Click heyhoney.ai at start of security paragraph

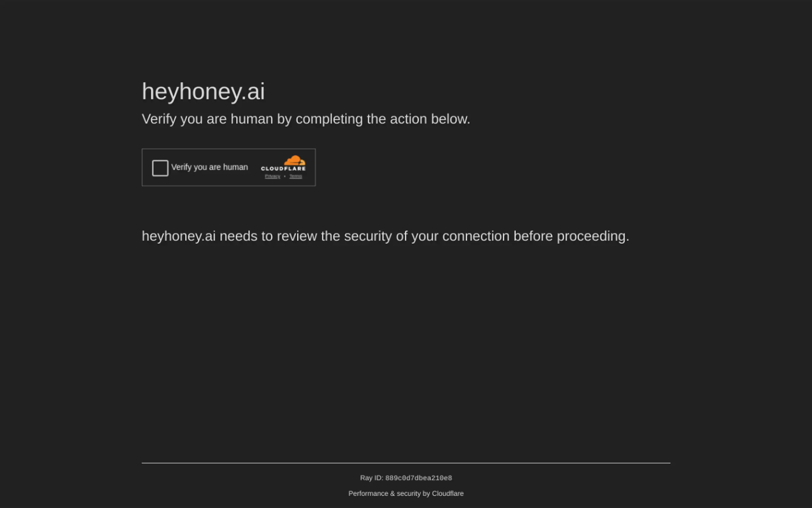179,236
